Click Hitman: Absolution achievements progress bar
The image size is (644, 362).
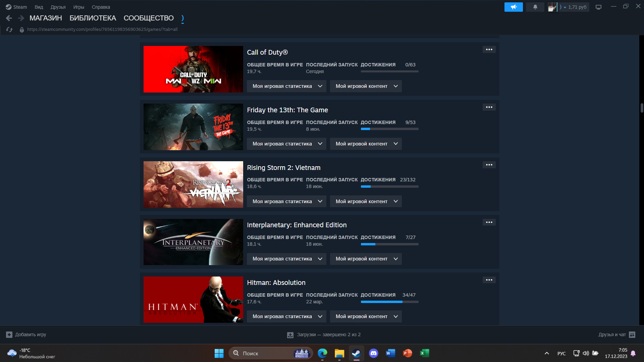pyautogui.click(x=389, y=302)
